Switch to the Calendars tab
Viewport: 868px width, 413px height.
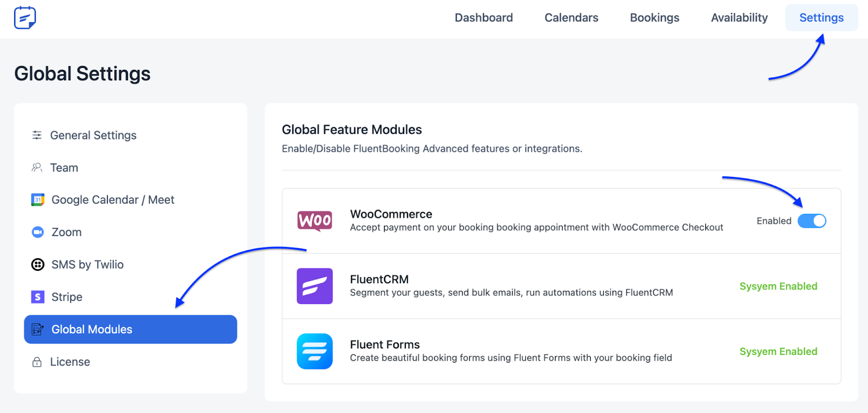pos(571,18)
